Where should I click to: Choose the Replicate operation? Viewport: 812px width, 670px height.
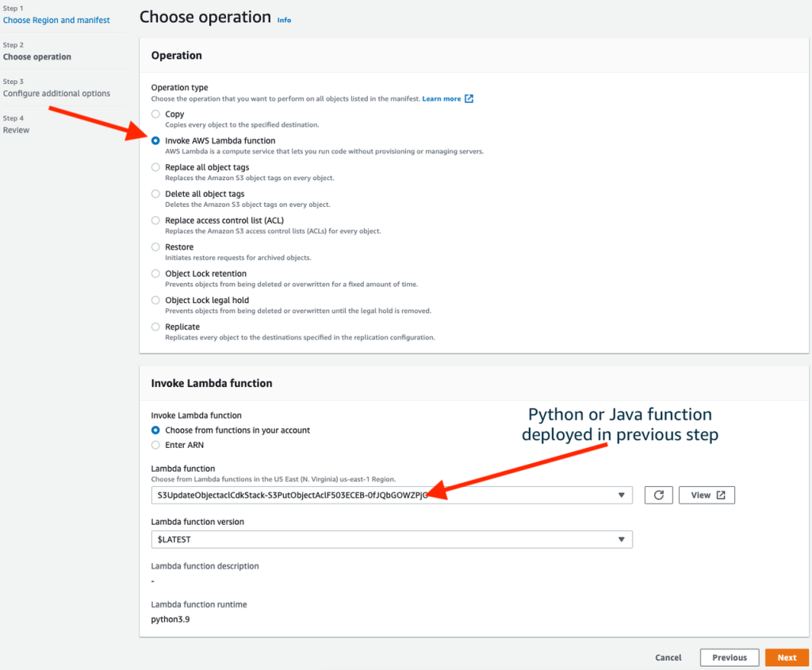click(x=155, y=326)
